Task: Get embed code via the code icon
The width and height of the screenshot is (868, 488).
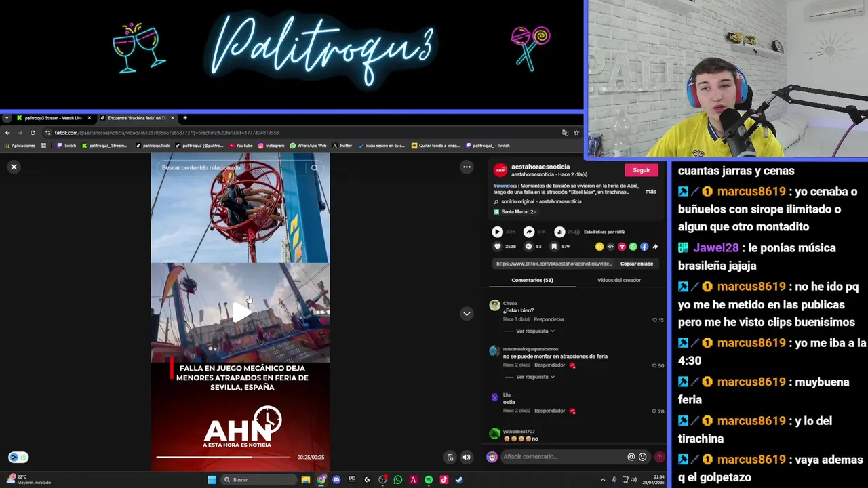Action: pyautogui.click(x=610, y=247)
